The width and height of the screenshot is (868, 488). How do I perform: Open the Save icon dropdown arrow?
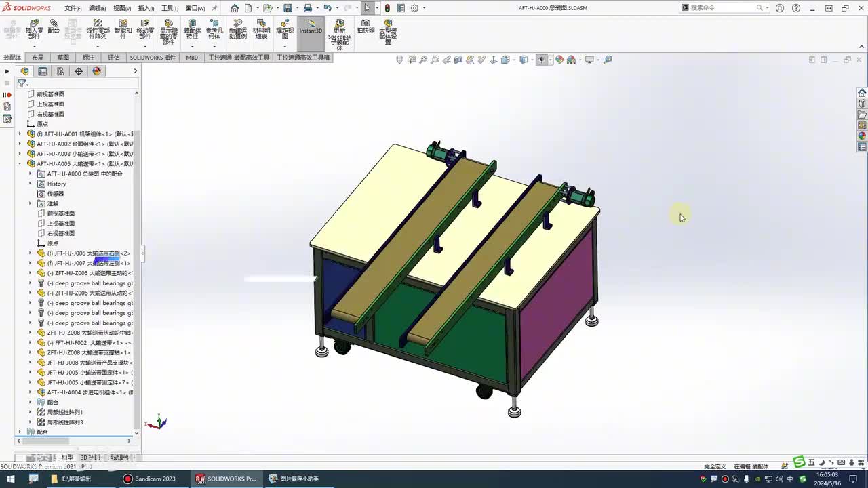pos(296,8)
